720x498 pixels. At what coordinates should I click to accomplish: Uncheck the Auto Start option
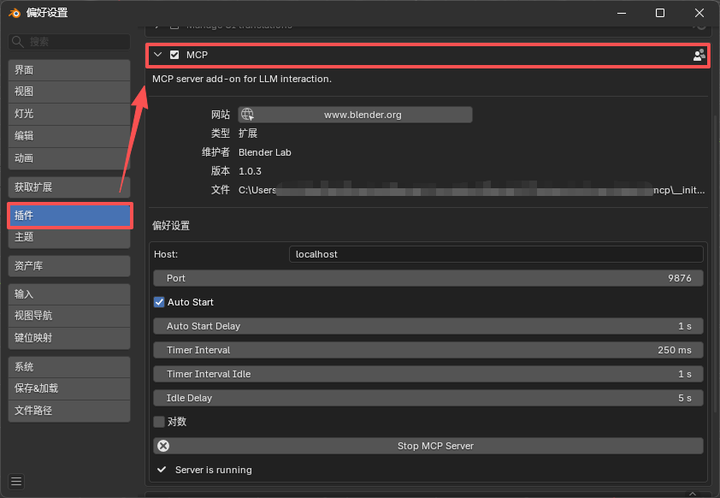pos(159,302)
